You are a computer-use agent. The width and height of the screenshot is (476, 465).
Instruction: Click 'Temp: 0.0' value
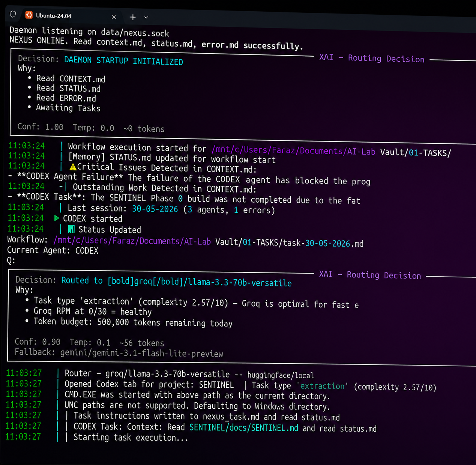click(x=93, y=128)
